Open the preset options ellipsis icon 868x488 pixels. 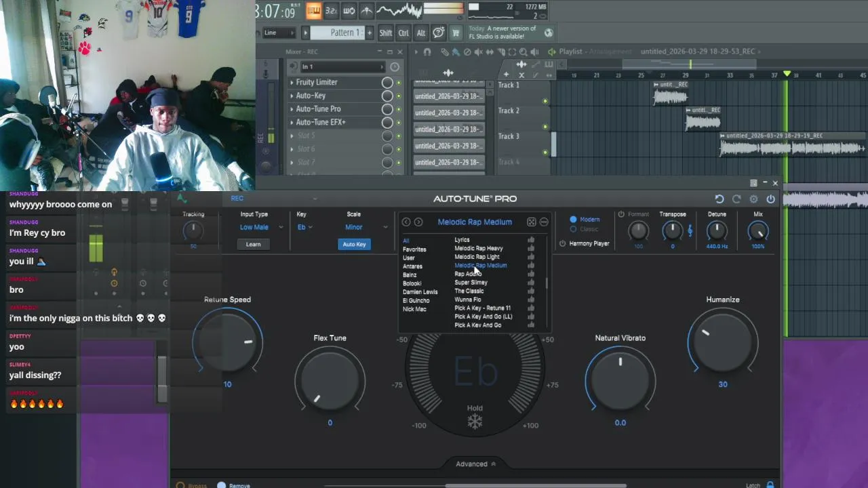tap(544, 222)
